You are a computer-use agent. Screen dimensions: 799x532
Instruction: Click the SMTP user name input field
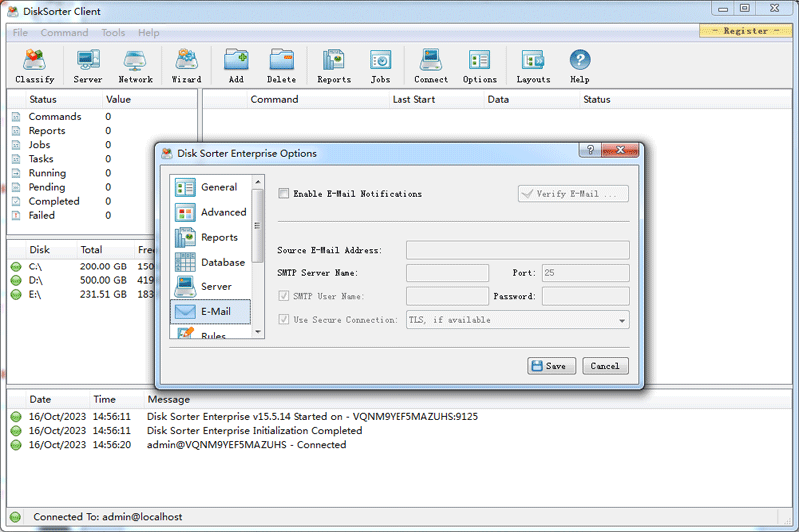tap(447, 296)
